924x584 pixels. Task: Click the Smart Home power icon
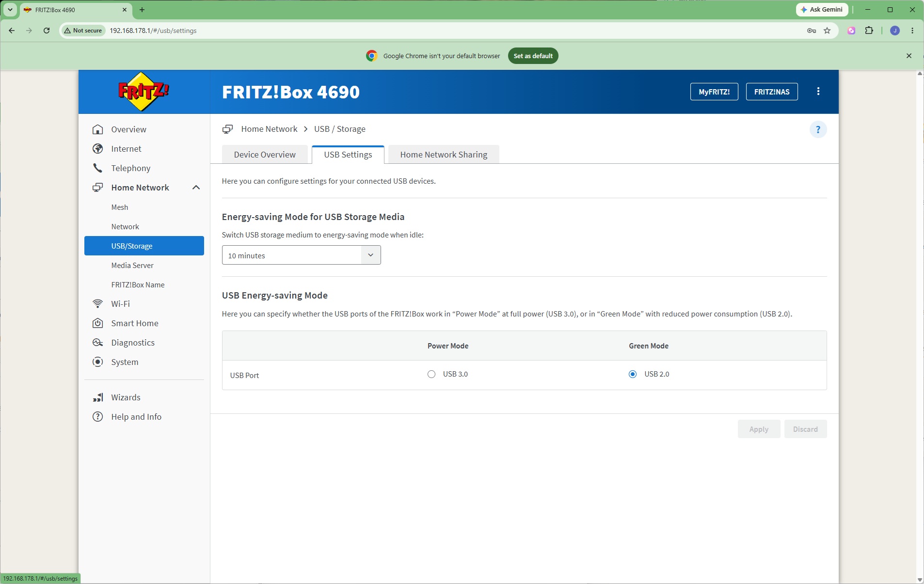click(98, 323)
